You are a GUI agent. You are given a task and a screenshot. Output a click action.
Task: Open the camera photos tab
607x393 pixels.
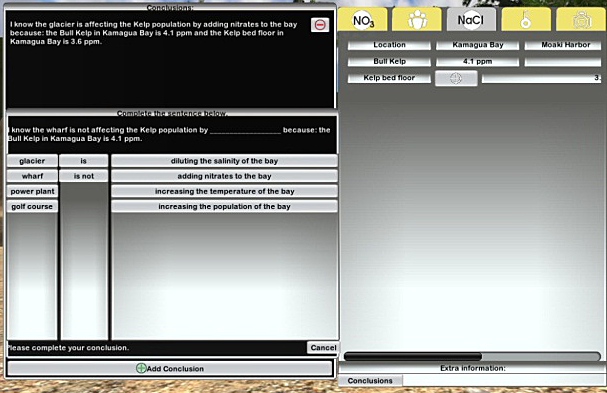(x=581, y=20)
